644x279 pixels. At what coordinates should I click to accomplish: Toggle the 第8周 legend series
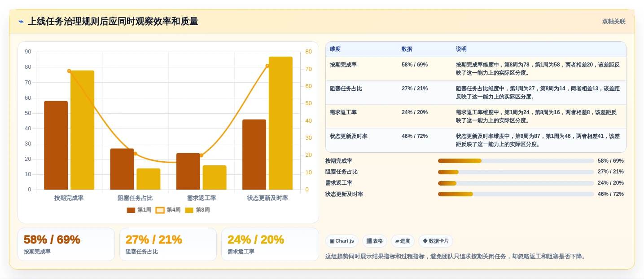(x=197, y=210)
